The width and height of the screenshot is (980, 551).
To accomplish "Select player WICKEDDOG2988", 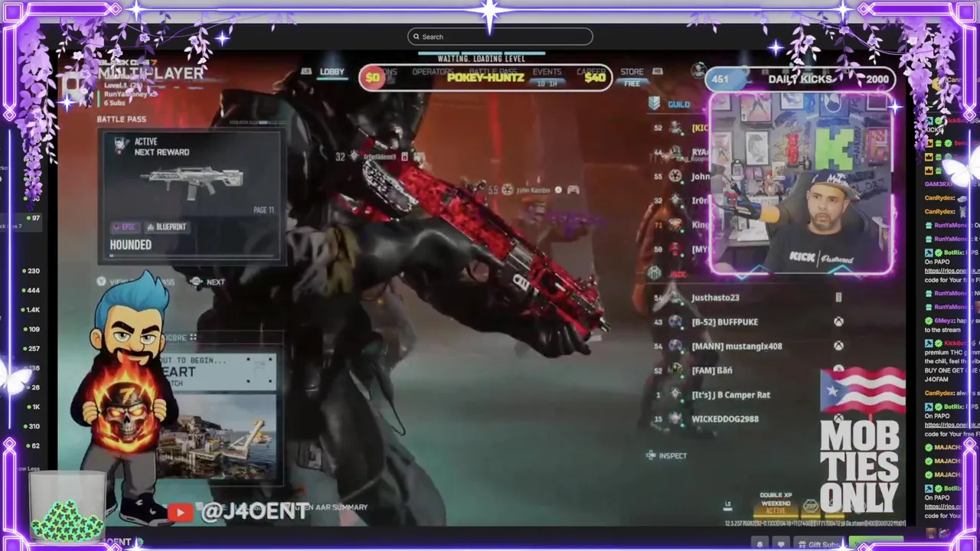I will [724, 419].
